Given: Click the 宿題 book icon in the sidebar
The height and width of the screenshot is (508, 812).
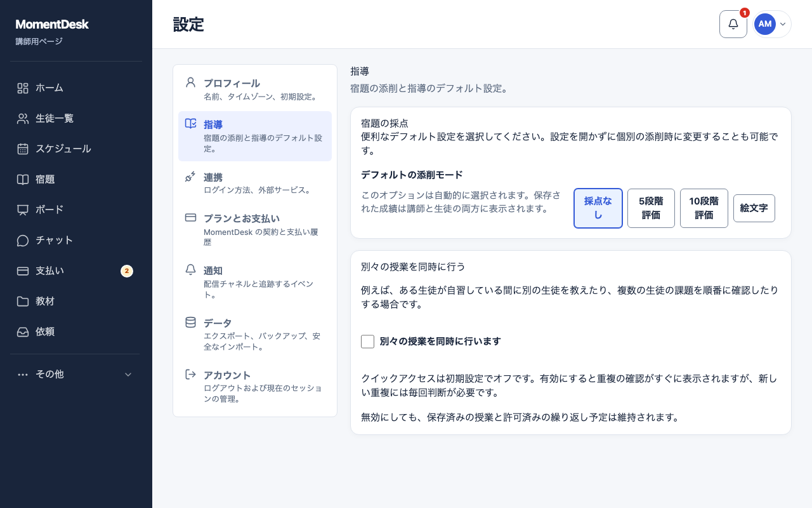Looking at the screenshot, I should tap(23, 179).
